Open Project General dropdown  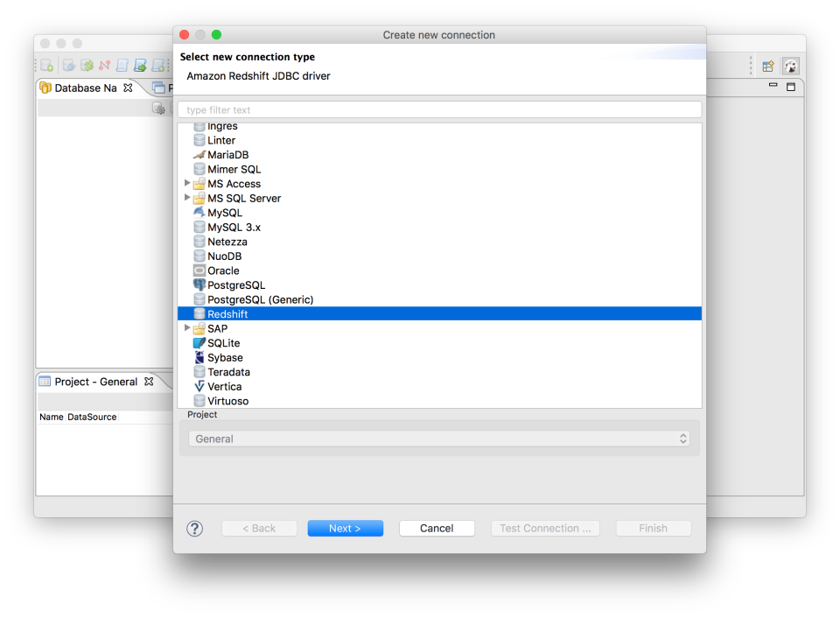438,439
